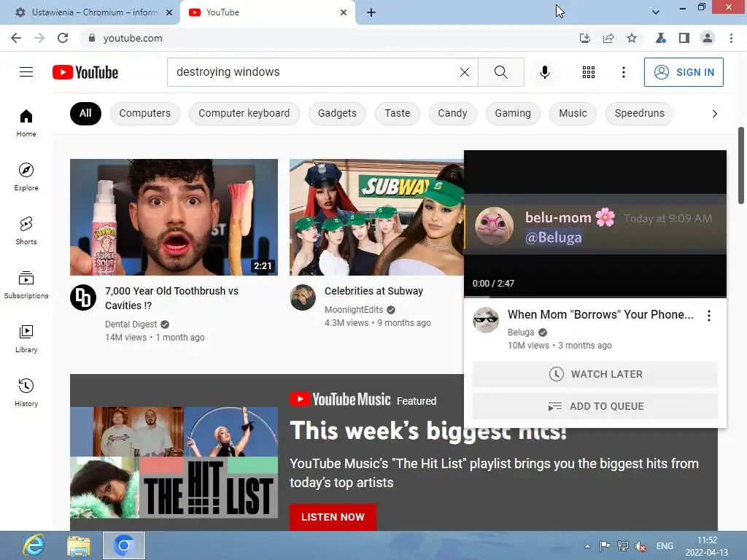
Task: Open When Mom Borrows Your Phone title
Action: point(600,314)
